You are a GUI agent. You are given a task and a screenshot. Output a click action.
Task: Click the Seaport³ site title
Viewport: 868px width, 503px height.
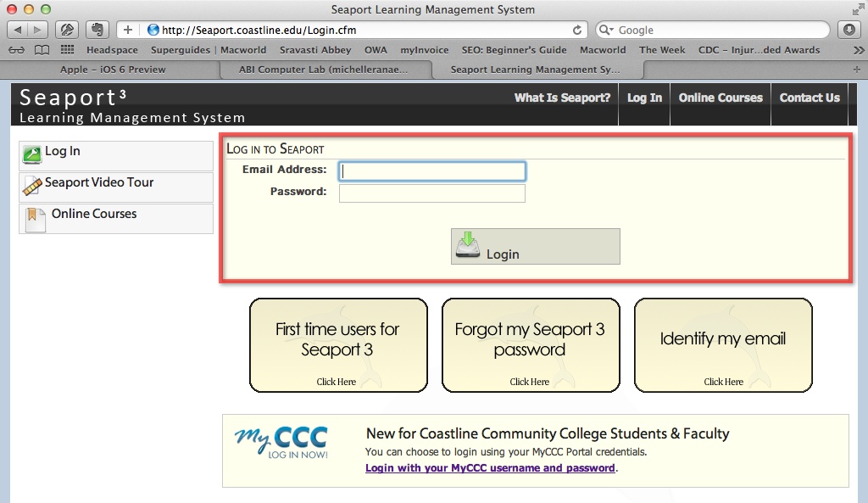[73, 98]
